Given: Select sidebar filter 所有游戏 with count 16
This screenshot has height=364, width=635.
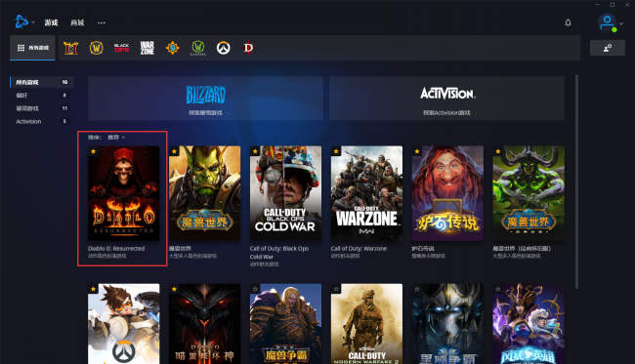Looking at the screenshot, I should click(42, 82).
